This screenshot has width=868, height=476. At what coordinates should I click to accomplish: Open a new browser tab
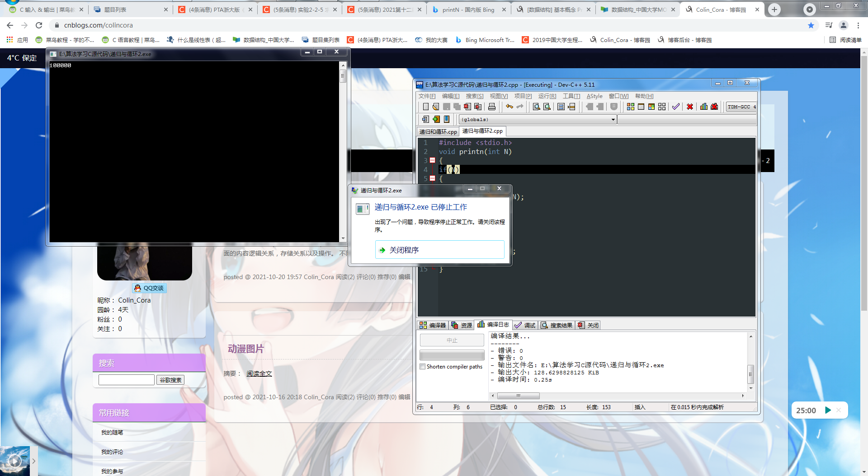tap(774, 9)
